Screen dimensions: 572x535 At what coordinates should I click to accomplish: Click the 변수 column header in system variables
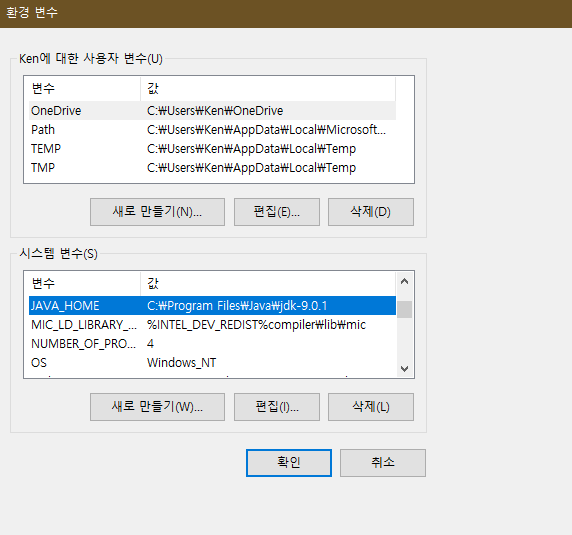85,283
